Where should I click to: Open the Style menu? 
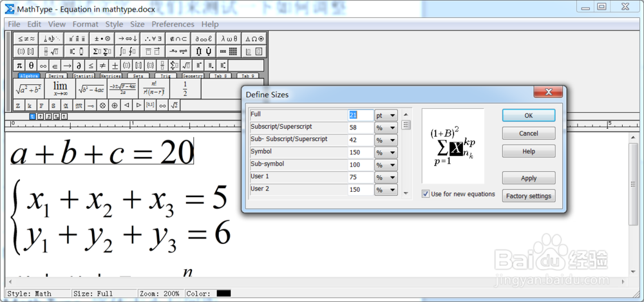click(114, 24)
